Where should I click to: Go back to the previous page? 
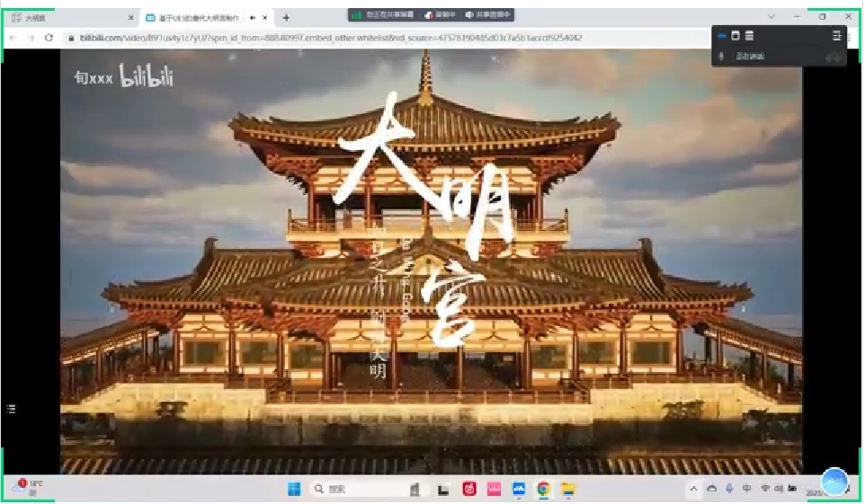pos(13,38)
